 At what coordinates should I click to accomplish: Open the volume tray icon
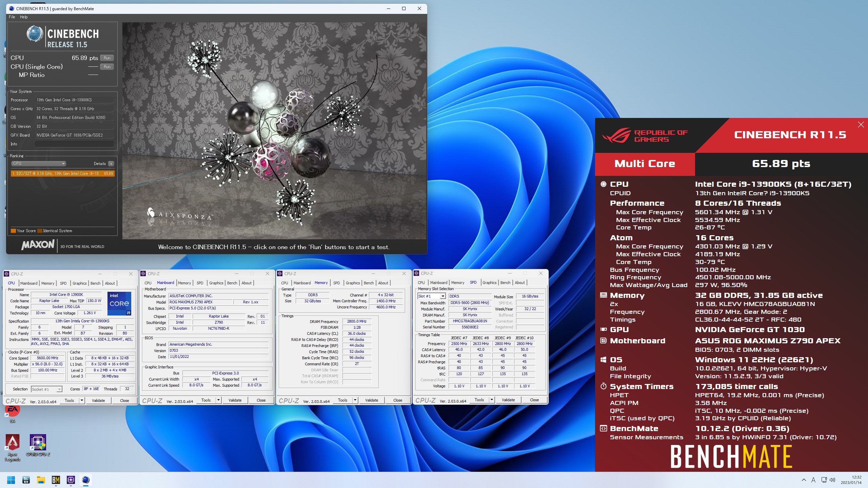click(x=832, y=480)
